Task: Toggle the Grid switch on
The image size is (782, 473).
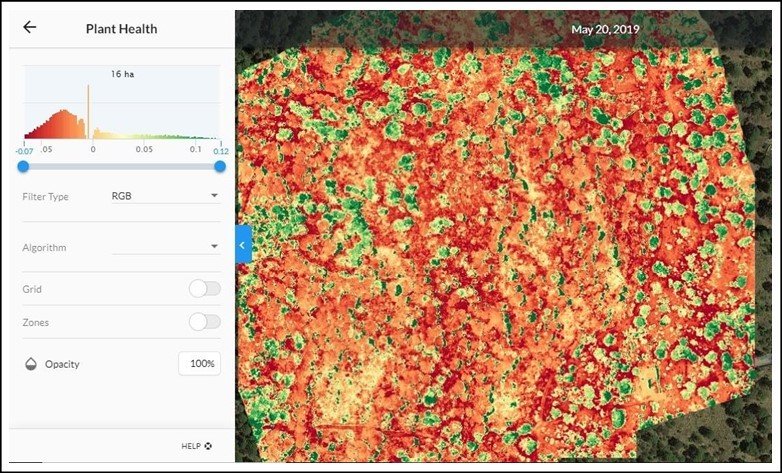Action: coord(204,289)
